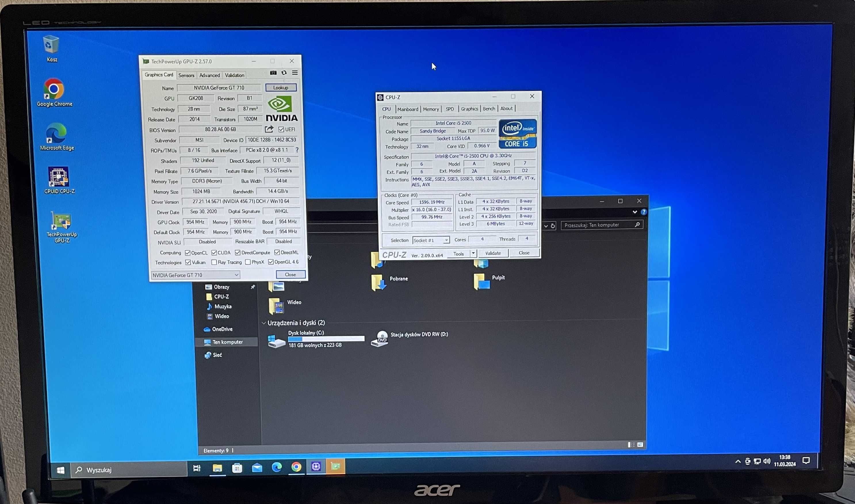Open notification center icon
The height and width of the screenshot is (504, 855).
click(x=806, y=461)
